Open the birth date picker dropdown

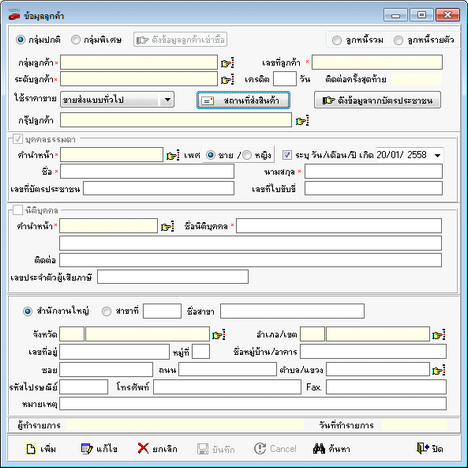pos(437,155)
